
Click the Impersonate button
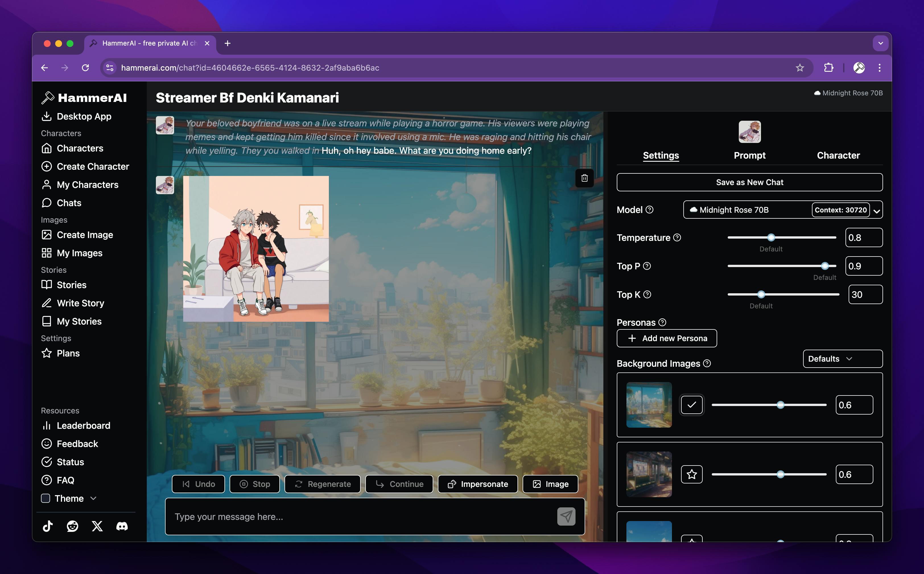478,484
